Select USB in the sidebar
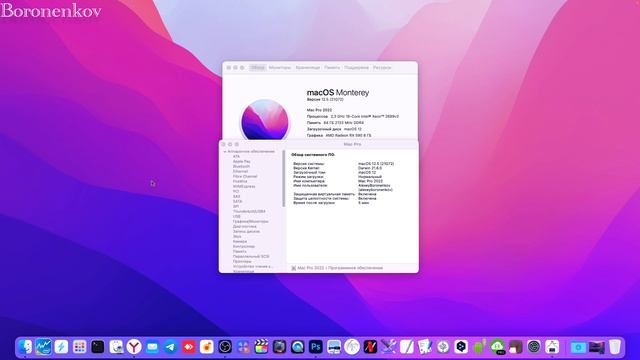The image size is (640, 360). tap(237, 216)
